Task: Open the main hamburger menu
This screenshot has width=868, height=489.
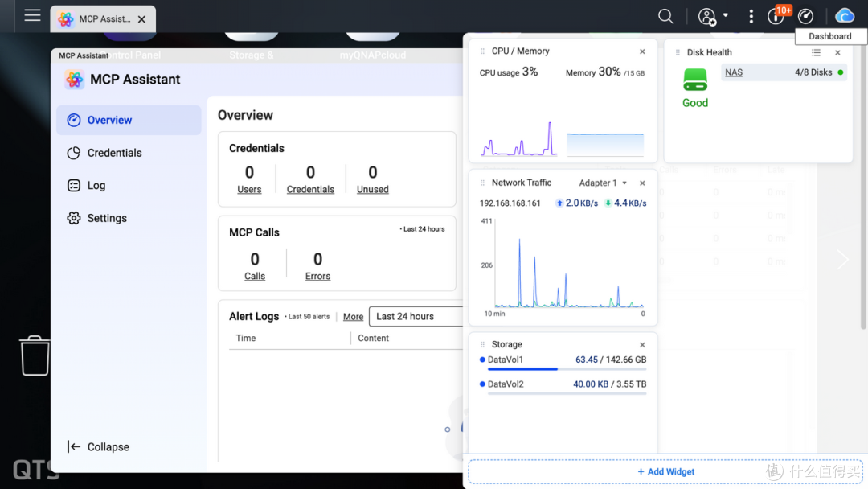Action: pyautogui.click(x=32, y=15)
